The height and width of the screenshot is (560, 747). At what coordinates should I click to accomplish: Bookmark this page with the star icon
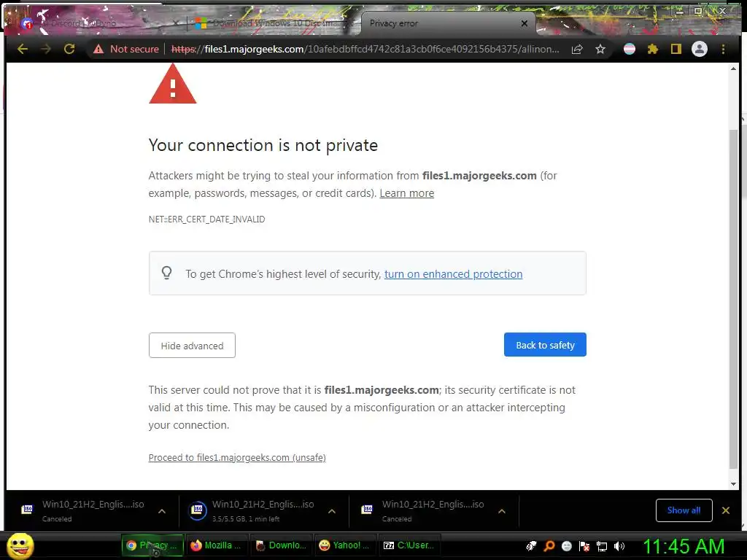point(600,49)
